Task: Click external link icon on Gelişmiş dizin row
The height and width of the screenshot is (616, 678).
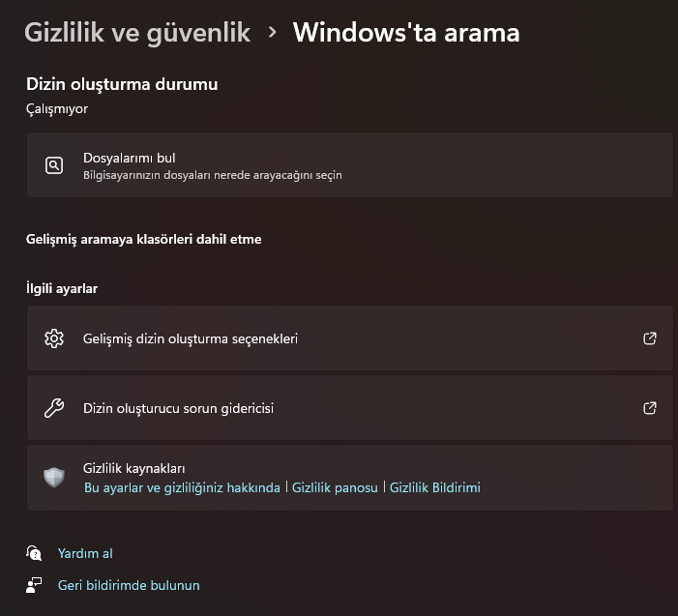Action: [x=650, y=338]
